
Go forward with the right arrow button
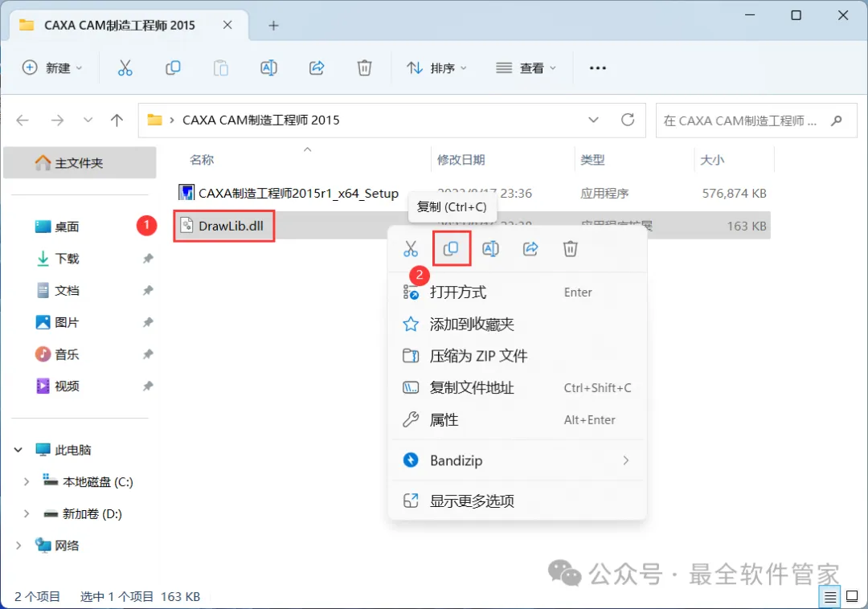[58, 120]
